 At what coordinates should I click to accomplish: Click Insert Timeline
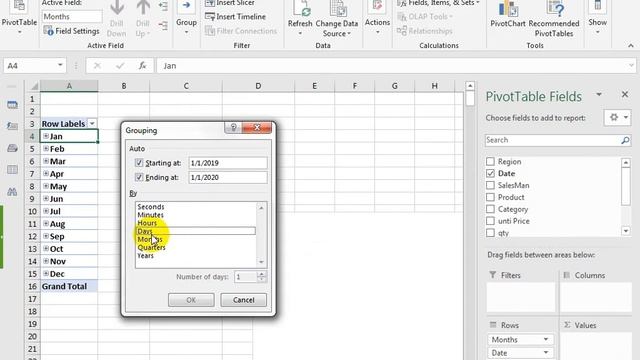coord(236,17)
